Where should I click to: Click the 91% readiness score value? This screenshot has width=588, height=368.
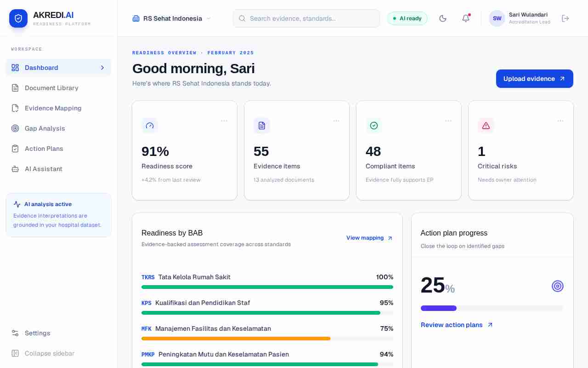[155, 151]
